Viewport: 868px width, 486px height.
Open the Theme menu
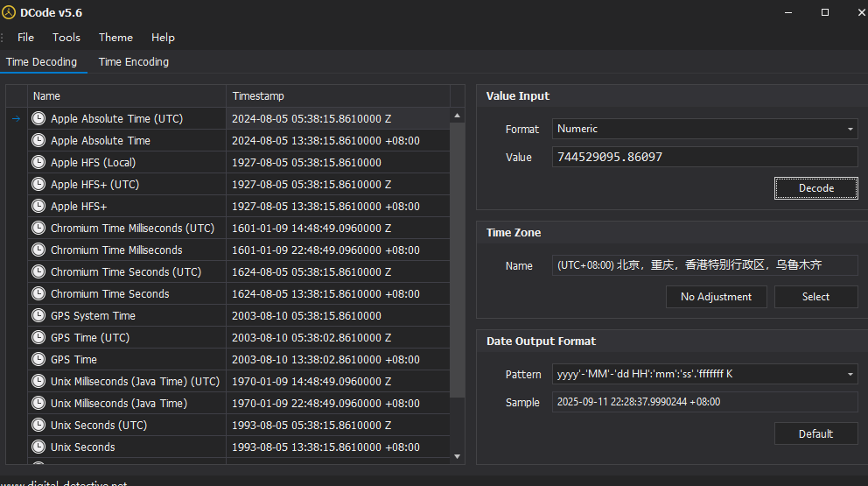point(115,37)
